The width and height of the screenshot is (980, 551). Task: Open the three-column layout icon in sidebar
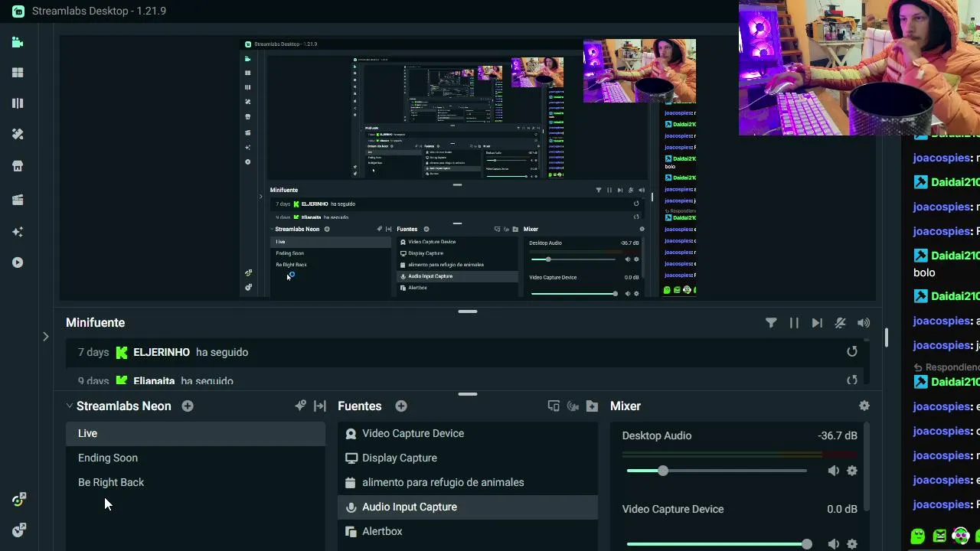tap(18, 103)
